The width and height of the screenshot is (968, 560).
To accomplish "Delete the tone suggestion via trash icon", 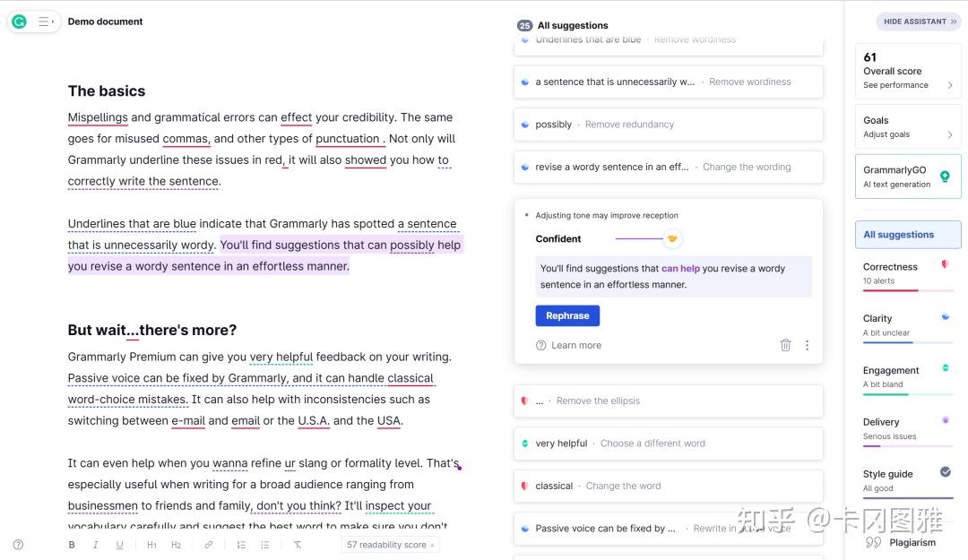I will pyautogui.click(x=785, y=344).
